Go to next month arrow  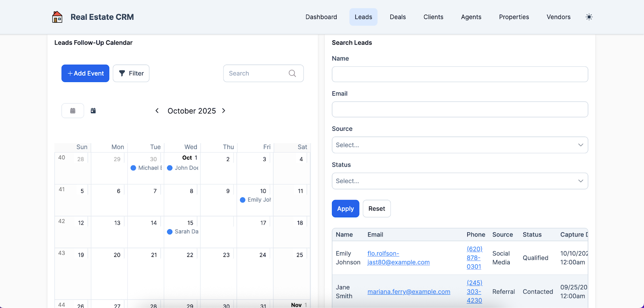[224, 111]
